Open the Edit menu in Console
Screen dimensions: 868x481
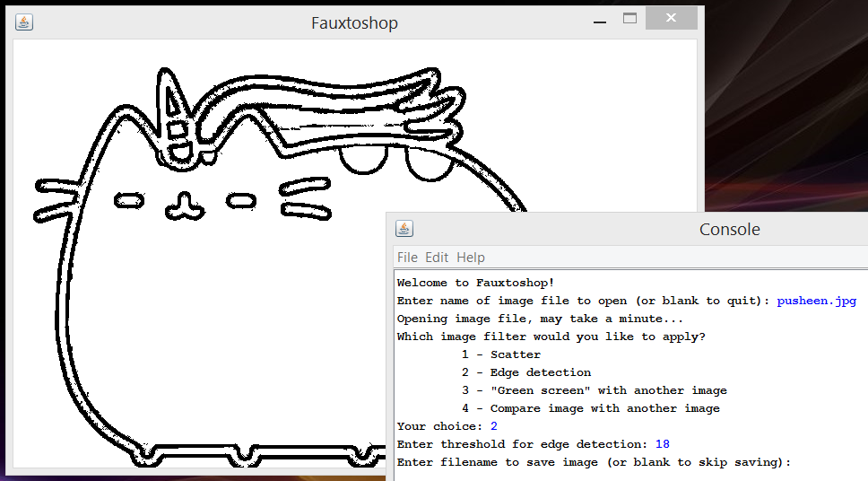click(x=437, y=258)
